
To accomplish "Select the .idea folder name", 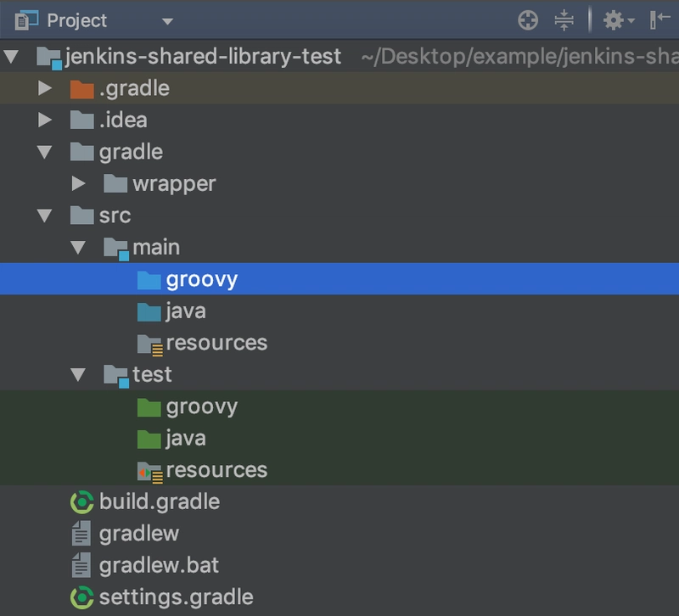I will (x=123, y=120).
